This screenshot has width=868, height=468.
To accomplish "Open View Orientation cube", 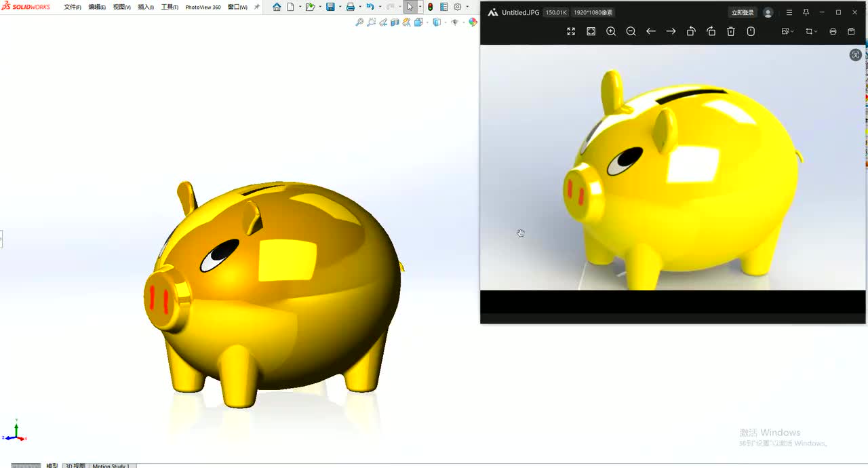I will 418,22.
